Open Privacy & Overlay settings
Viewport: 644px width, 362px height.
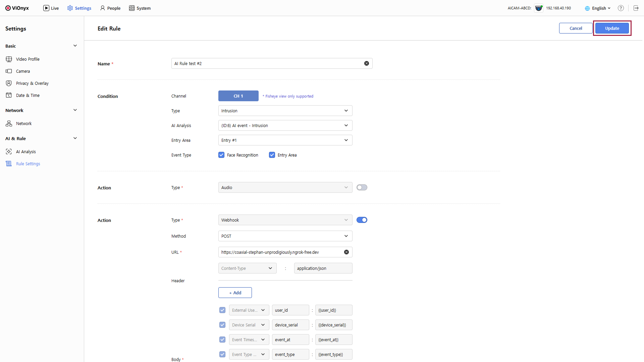(x=32, y=83)
